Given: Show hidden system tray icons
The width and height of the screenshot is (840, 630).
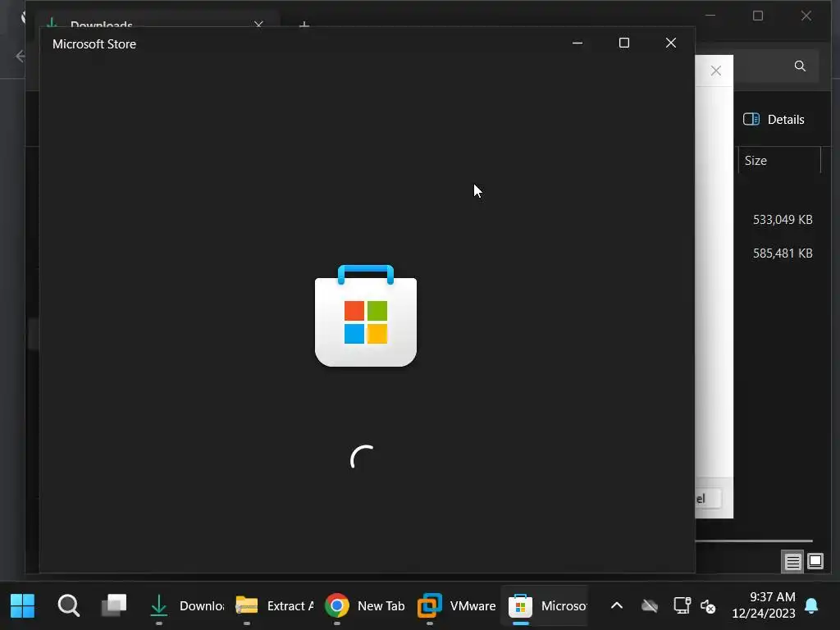Looking at the screenshot, I should pos(617,606).
